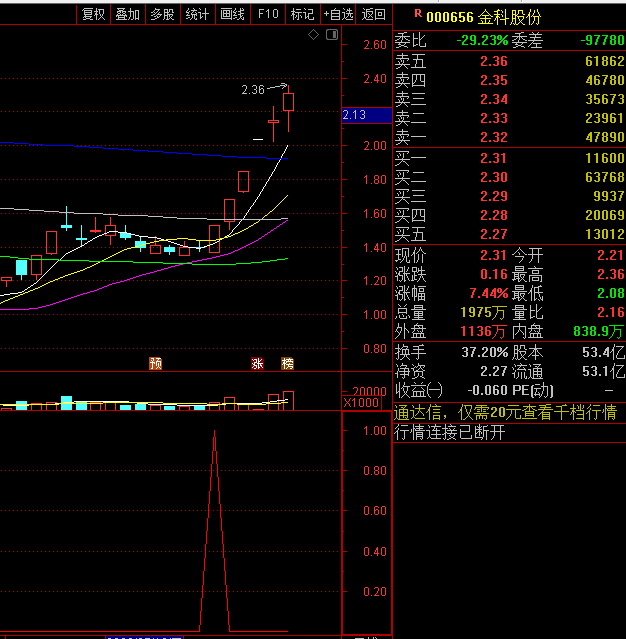626x639 pixels.
Task: Click the X1000 volume scale label
Action: click(361, 403)
